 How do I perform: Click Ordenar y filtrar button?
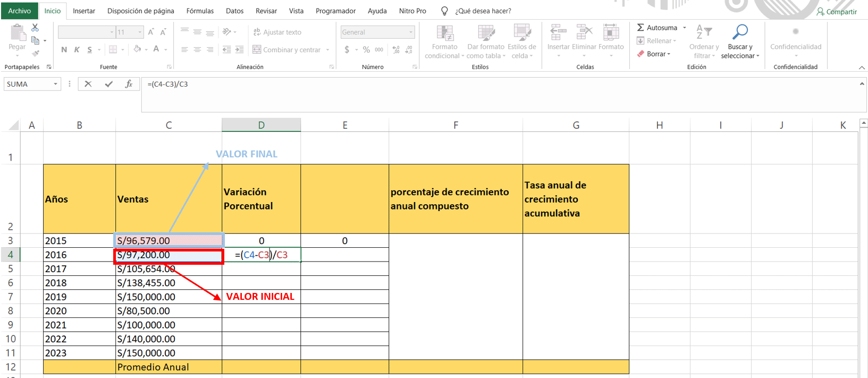click(704, 41)
